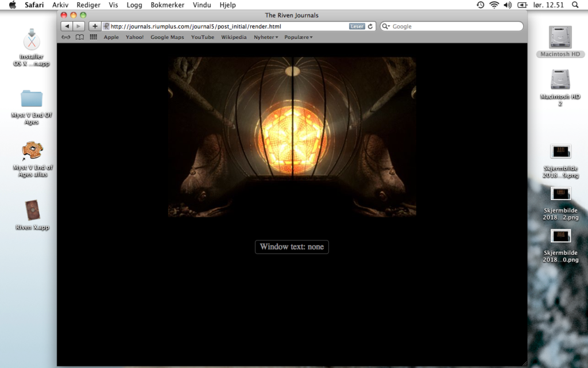This screenshot has height=368, width=588.
Task: Add bookmark with the plus button
Action: pyautogui.click(x=95, y=26)
